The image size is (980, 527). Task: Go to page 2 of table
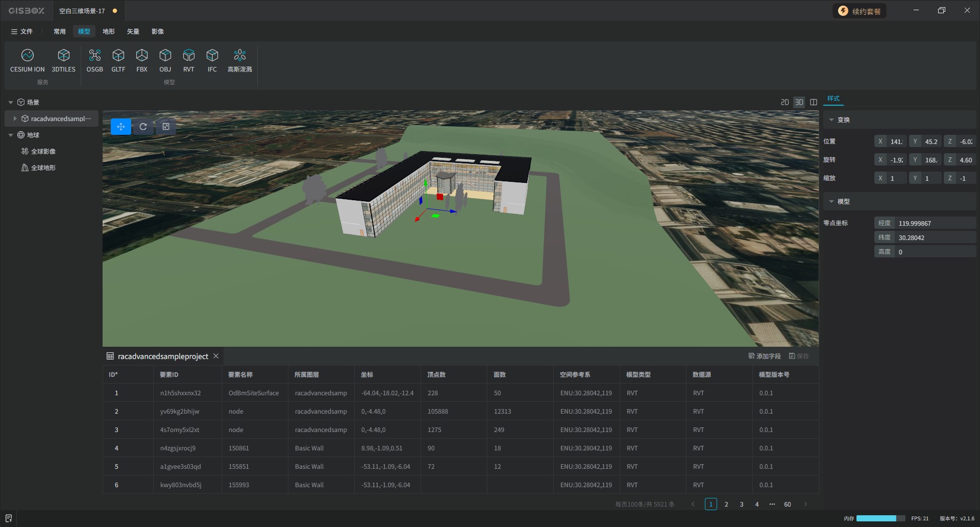click(x=726, y=504)
